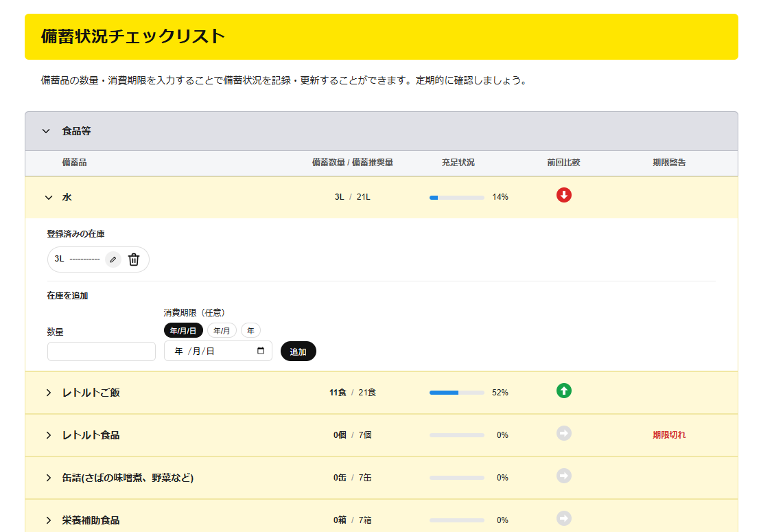761x532 pixels.
Task: Expand the 缶詰 row
Action: click(49, 478)
